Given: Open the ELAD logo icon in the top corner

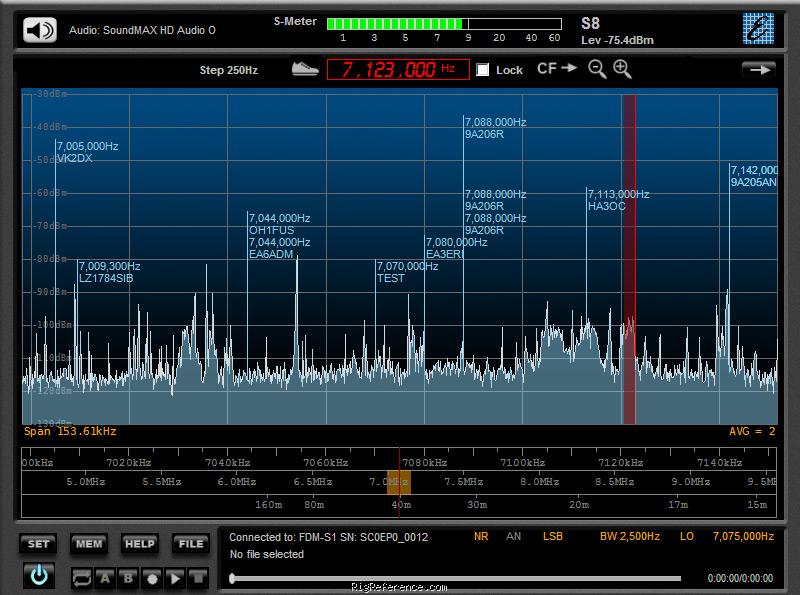Looking at the screenshot, I should (x=758, y=28).
